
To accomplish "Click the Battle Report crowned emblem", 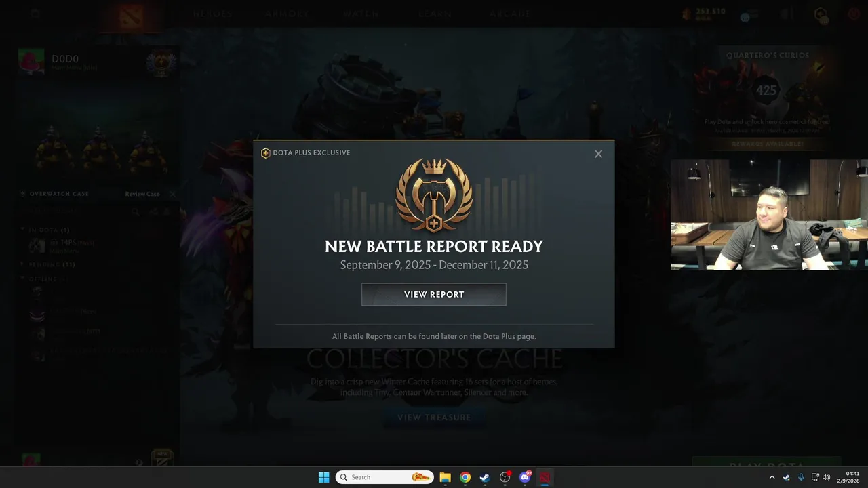I will click(434, 196).
